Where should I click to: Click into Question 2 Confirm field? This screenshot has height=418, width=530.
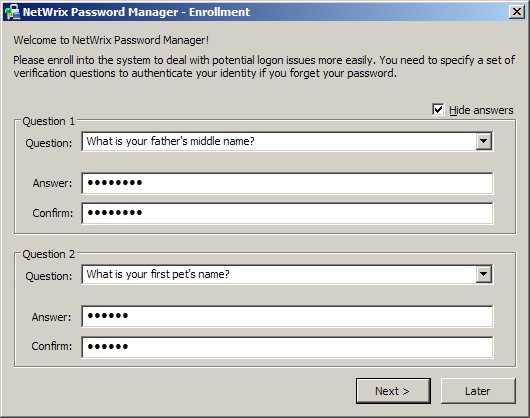[287, 347]
